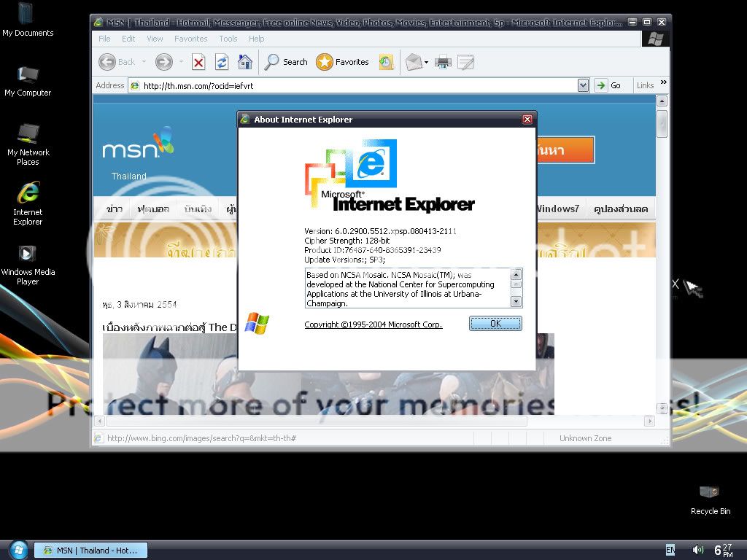Open the Search magnifier tool

[286, 62]
